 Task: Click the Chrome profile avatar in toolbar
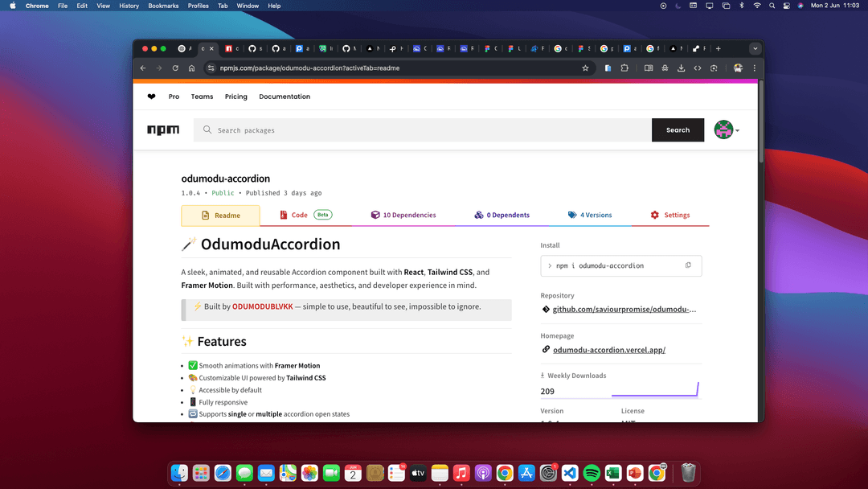click(738, 68)
